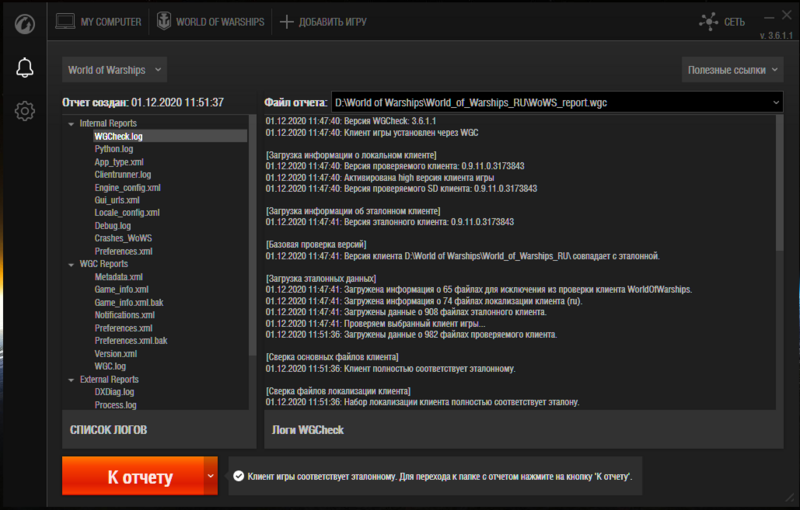Click the My Computer monitor icon
This screenshot has width=800, height=510.
click(65, 22)
